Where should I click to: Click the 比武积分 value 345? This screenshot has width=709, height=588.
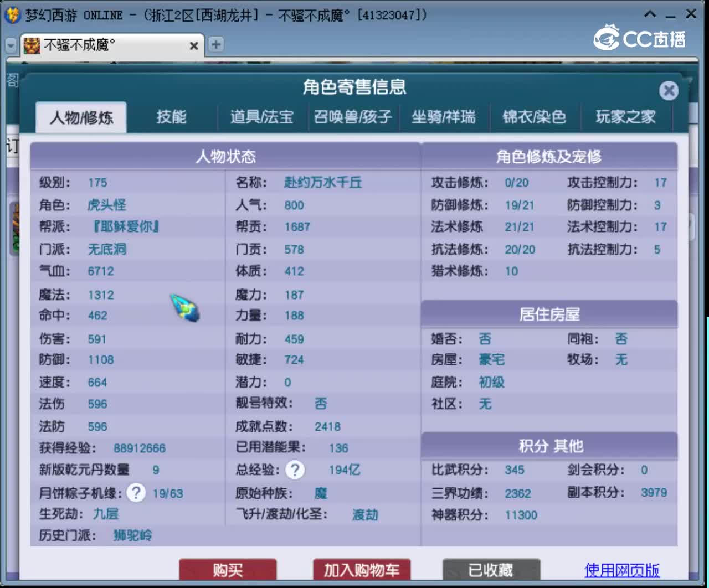point(515,470)
